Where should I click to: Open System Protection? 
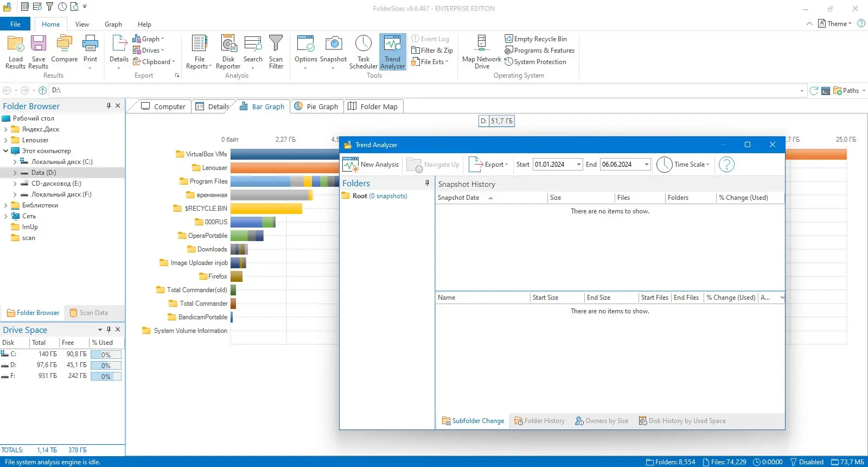[x=535, y=62]
